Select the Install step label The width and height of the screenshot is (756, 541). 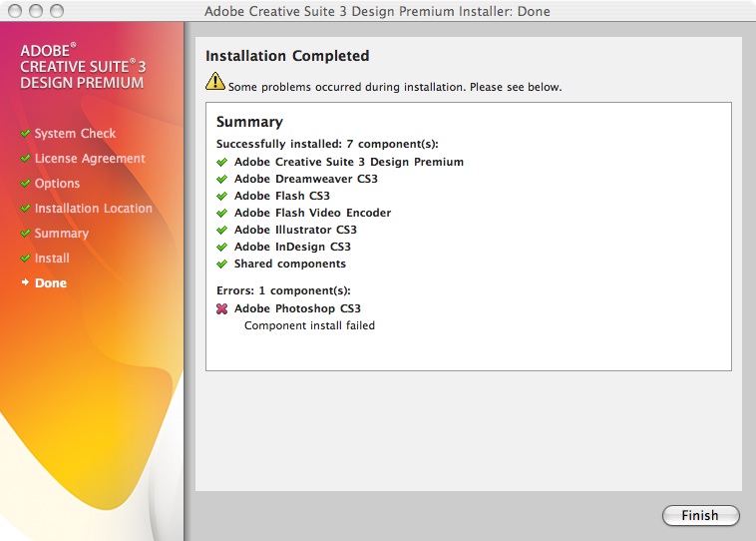52,259
